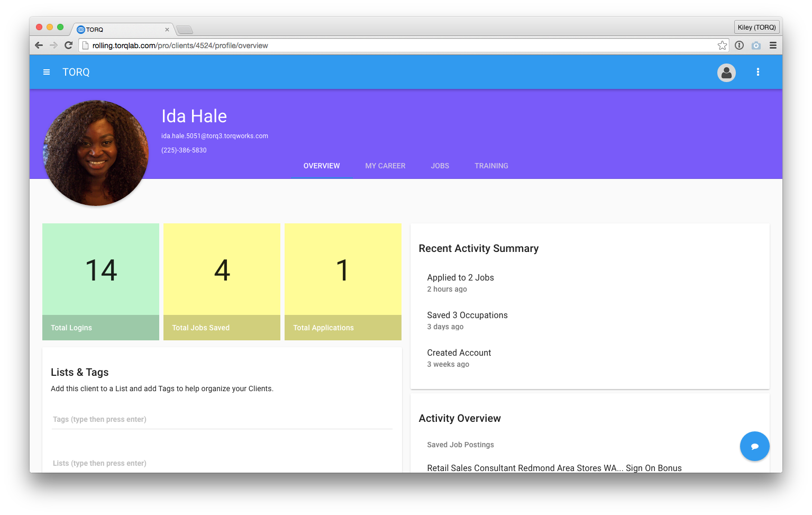The width and height of the screenshot is (812, 515).
Task: Click the phone number (225)-386-5830
Action: click(184, 150)
